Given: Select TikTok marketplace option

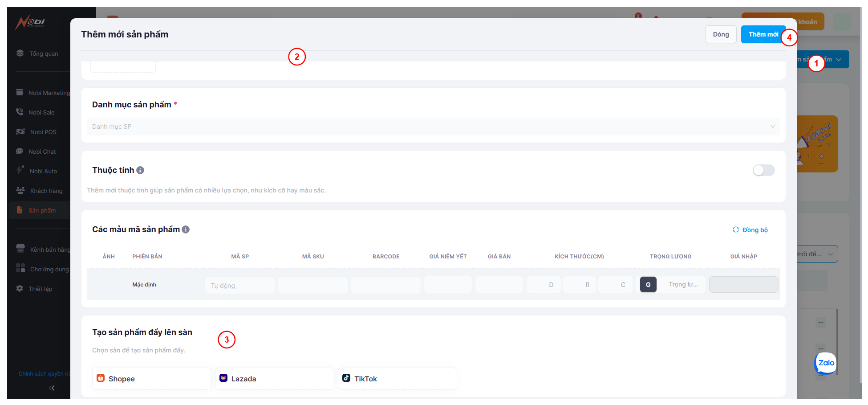Looking at the screenshot, I should coord(397,379).
